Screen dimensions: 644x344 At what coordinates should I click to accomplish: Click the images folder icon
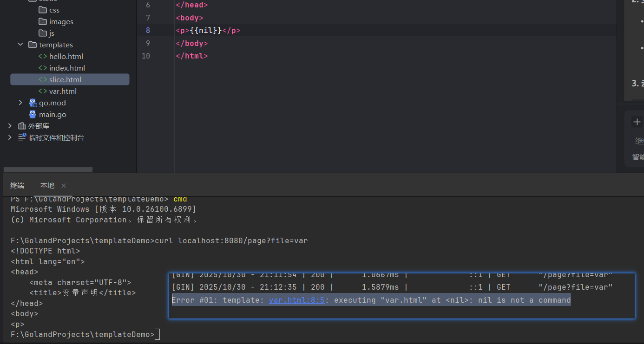(x=42, y=21)
